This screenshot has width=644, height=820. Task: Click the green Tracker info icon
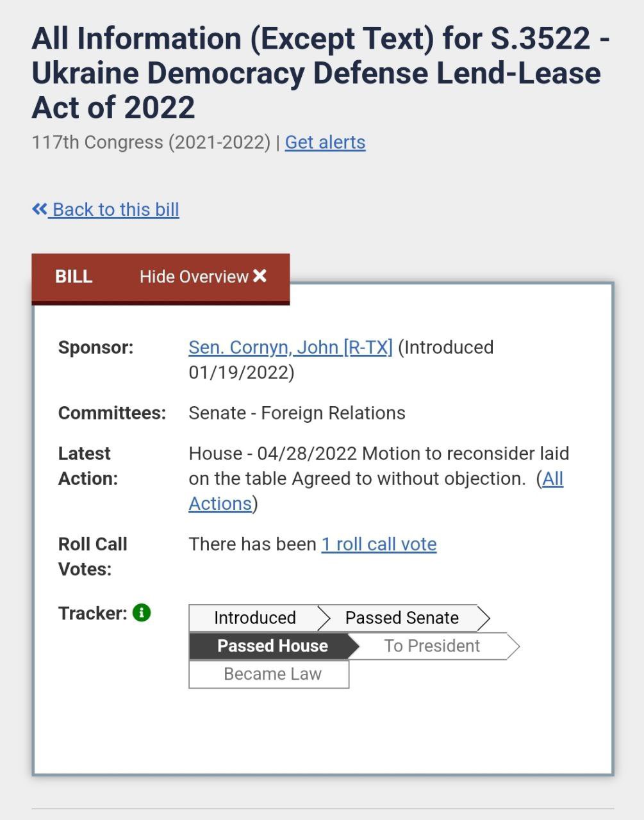pyautogui.click(x=142, y=612)
